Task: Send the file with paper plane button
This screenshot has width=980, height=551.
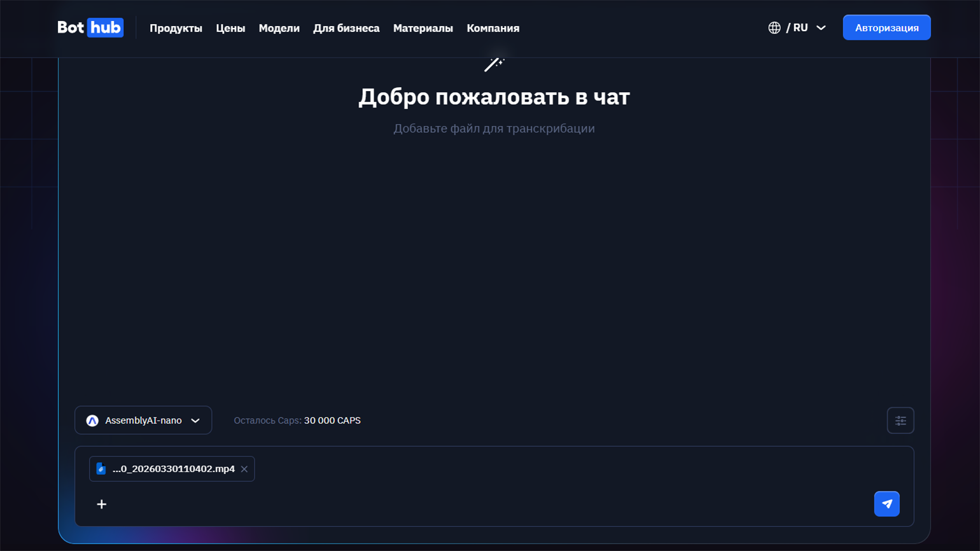Action: [886, 504]
